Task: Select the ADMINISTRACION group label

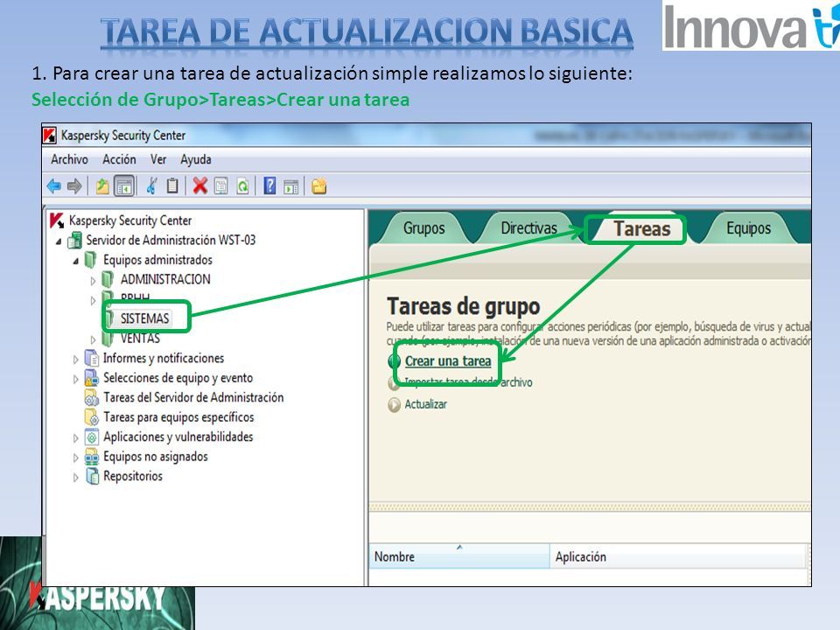Action: point(165,279)
